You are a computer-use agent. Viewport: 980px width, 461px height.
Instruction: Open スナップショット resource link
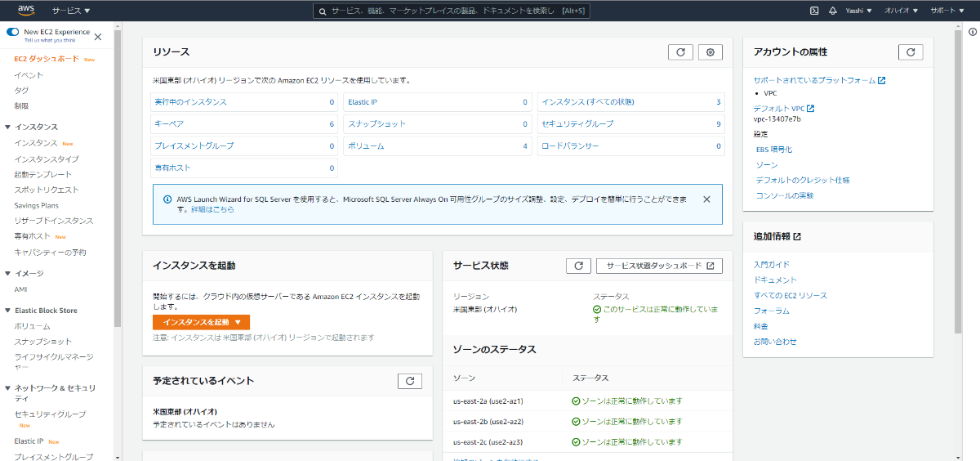point(376,124)
